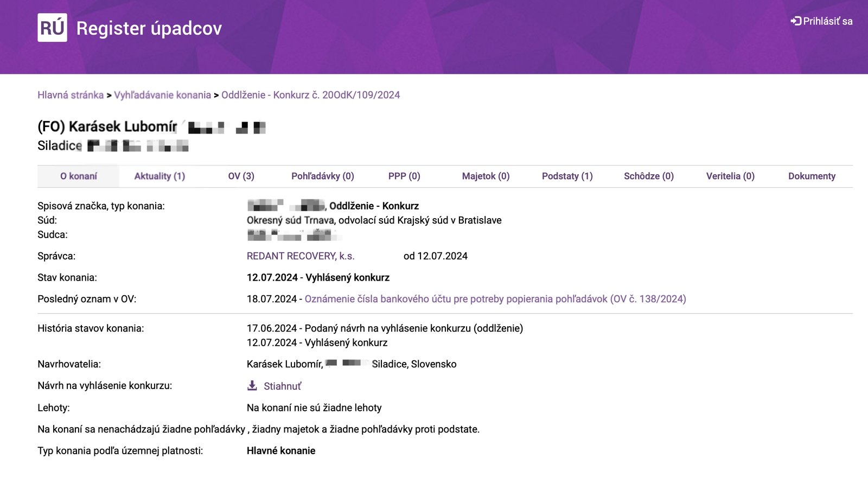
Task: Click the 18.07.2024 date before the OV notice
Action: pyautogui.click(x=272, y=299)
